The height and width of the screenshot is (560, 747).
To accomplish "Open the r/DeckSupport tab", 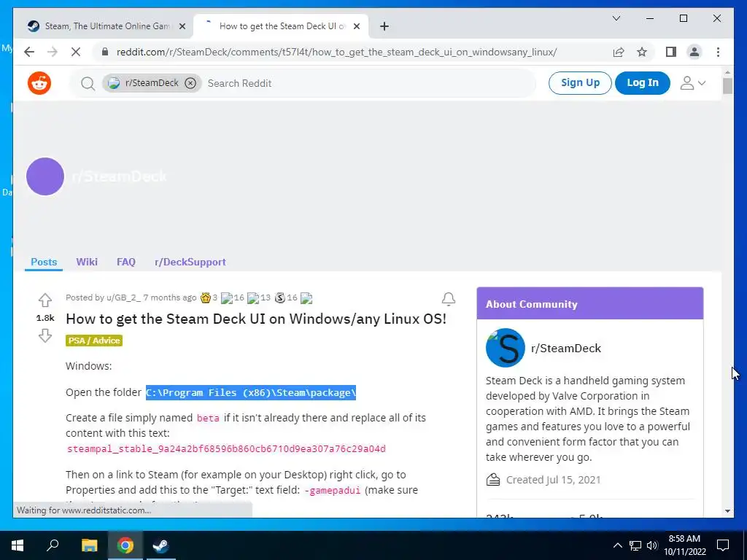I will tap(190, 262).
